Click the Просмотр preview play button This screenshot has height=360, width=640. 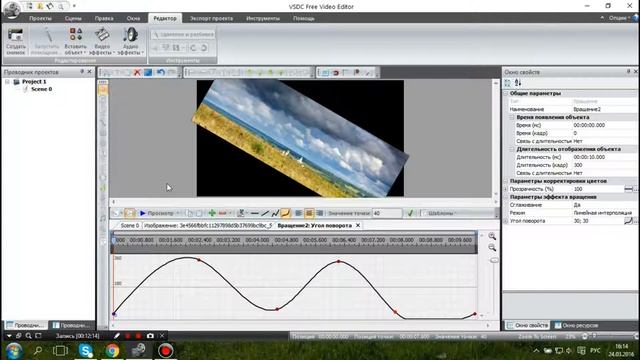click(157, 213)
